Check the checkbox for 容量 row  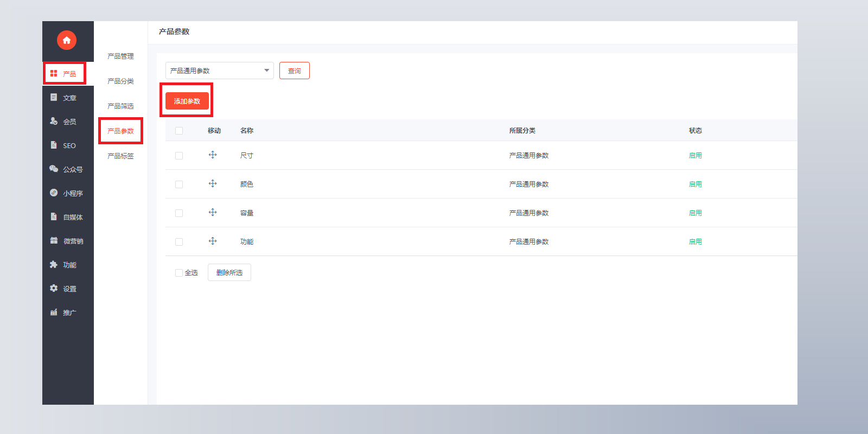[179, 213]
